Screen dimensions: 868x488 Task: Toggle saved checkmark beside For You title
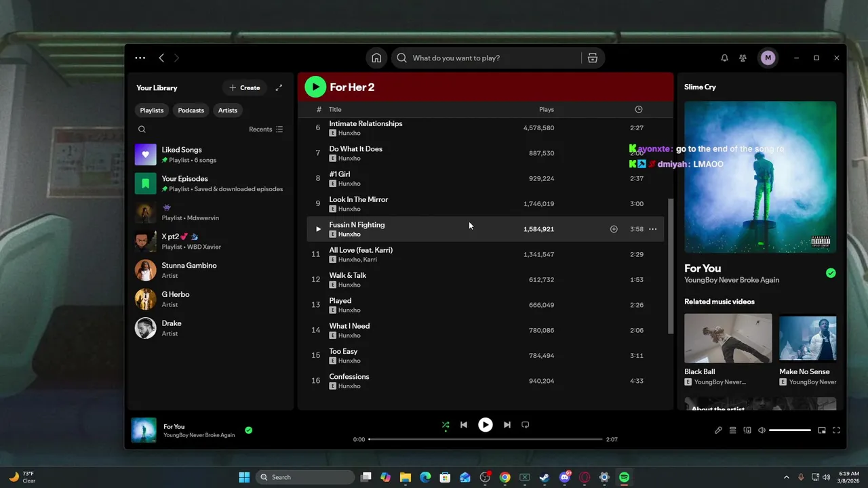click(831, 273)
